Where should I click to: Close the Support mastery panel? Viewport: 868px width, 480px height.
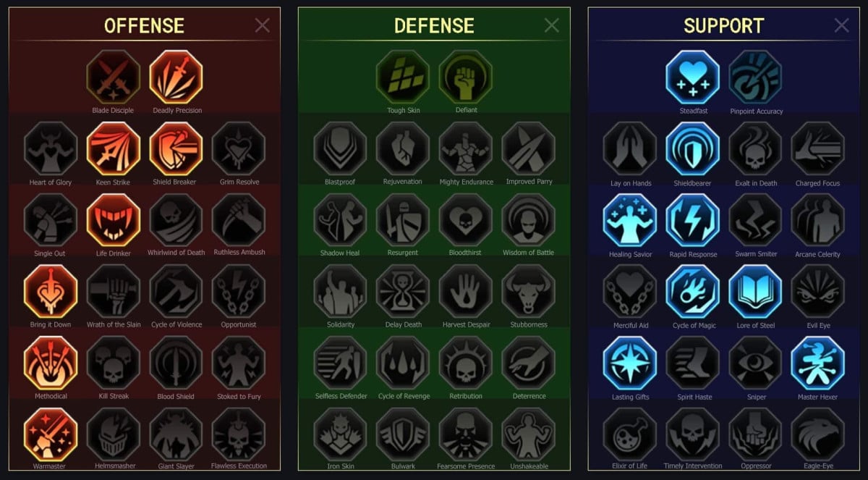[842, 25]
